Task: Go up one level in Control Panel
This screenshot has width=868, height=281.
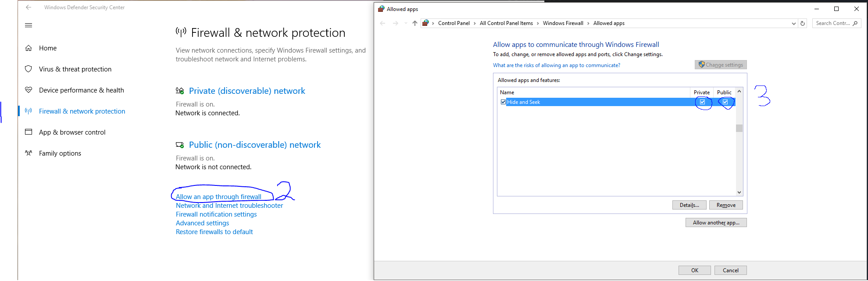Action: click(x=414, y=23)
